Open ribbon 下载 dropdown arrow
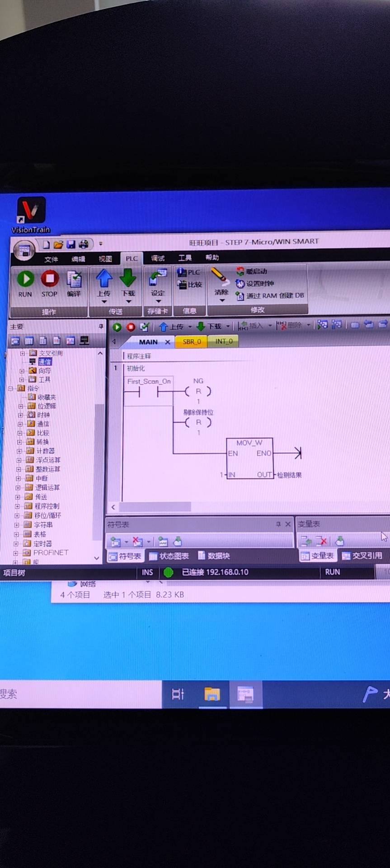This screenshot has height=868, width=390. [128, 302]
